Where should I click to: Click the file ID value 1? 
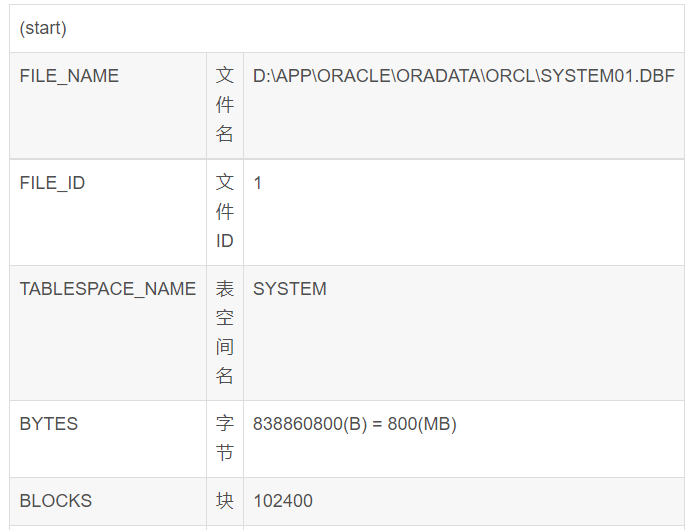258,183
